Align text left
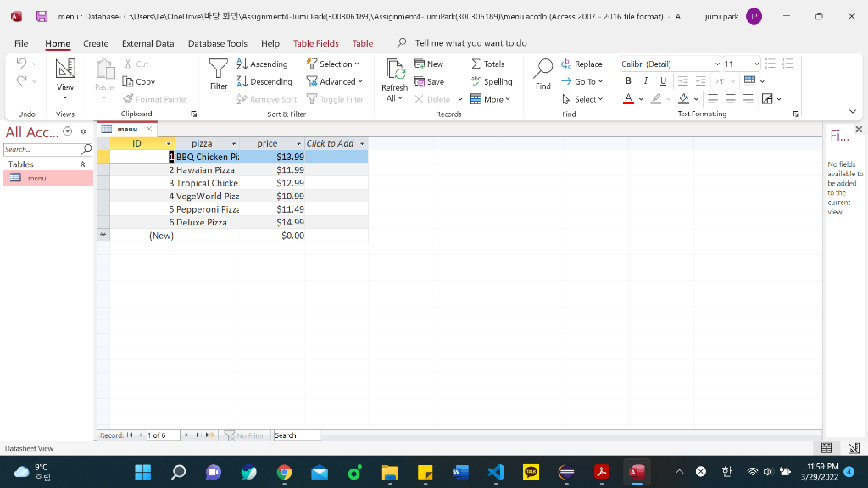This screenshot has height=488, width=868. coord(713,99)
